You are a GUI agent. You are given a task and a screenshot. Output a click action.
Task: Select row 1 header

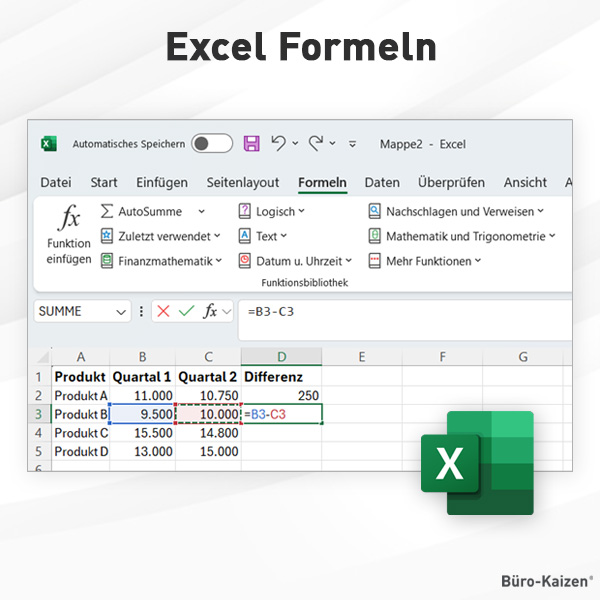pyautogui.click(x=39, y=377)
